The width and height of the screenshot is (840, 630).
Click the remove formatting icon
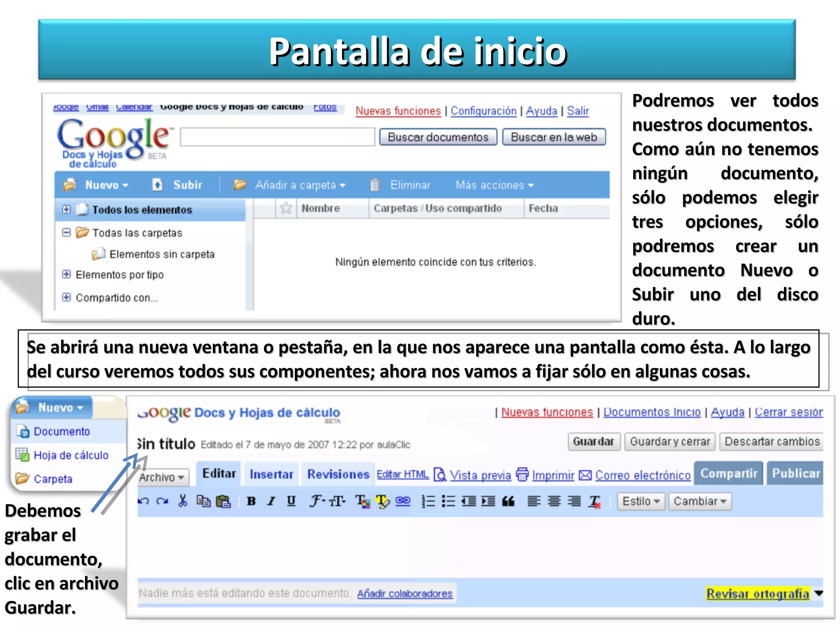click(595, 502)
